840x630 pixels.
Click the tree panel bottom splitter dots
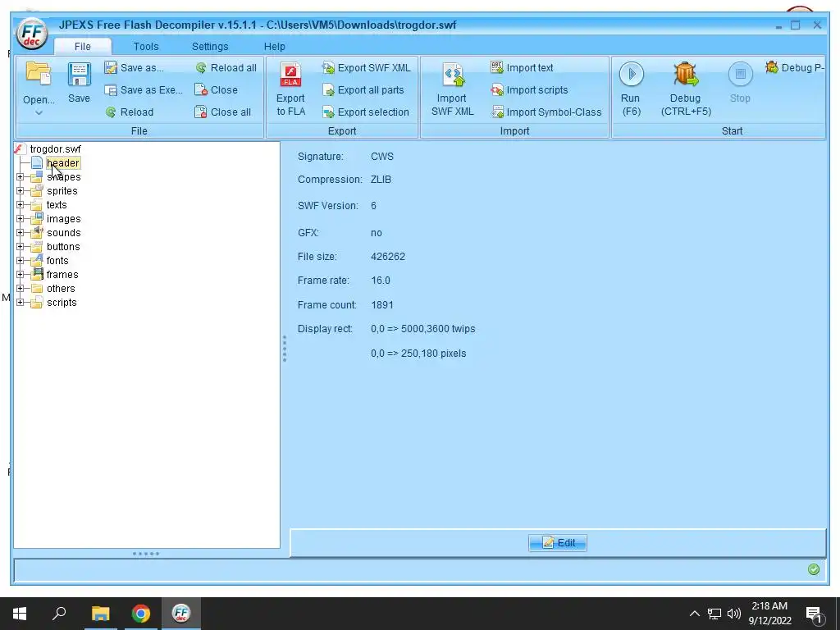146,554
